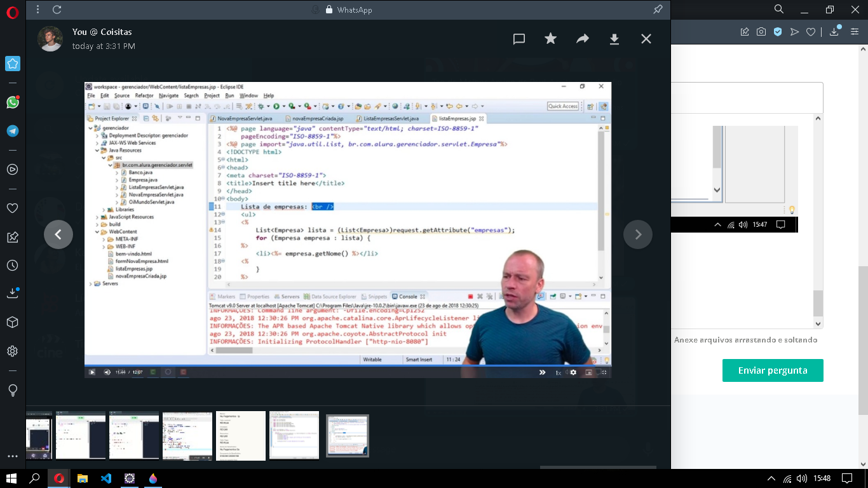The height and width of the screenshot is (488, 868).
Task: Select the sixth thumbnail in strip
Action: pos(294,435)
